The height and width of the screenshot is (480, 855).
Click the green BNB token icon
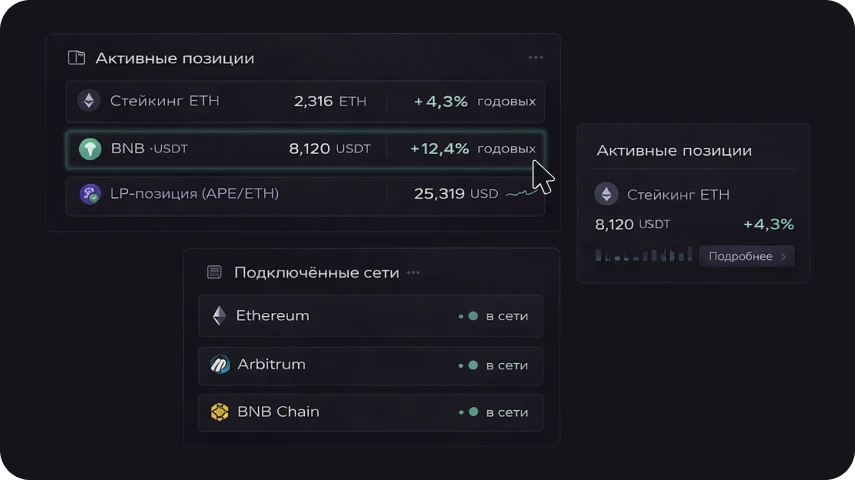click(x=90, y=149)
